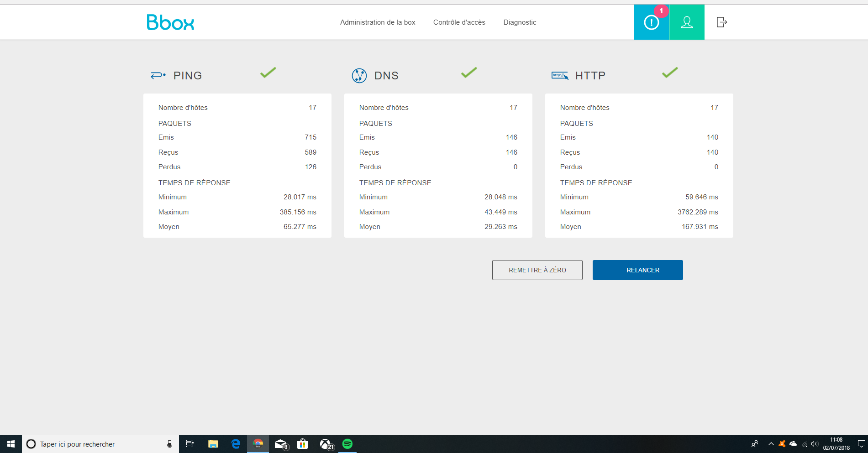Open the Windows Start menu
Screen dimensions: 868x453
11,444
